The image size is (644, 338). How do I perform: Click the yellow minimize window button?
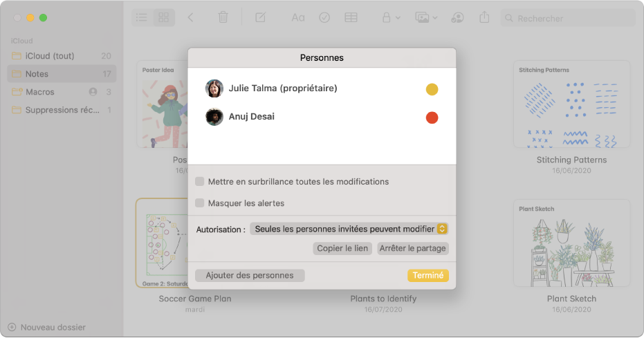click(x=30, y=18)
